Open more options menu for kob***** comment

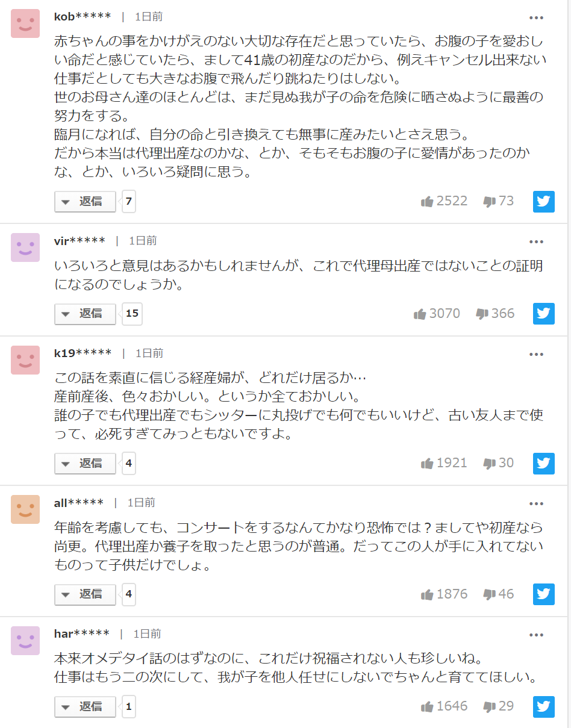tap(536, 18)
